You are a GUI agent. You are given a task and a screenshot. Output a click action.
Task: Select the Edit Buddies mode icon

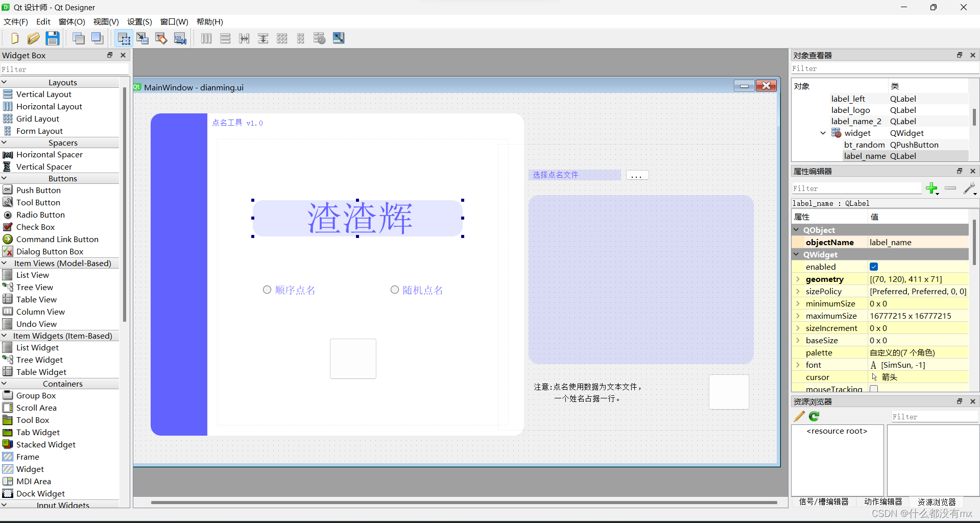161,38
